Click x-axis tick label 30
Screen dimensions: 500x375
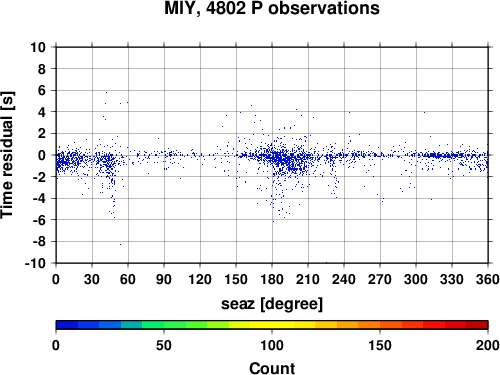(x=92, y=279)
